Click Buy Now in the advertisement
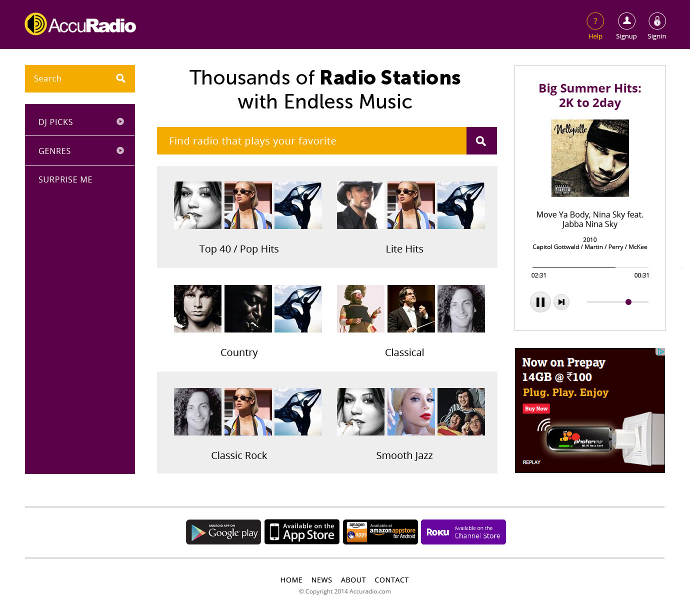690x616 pixels. click(x=536, y=408)
